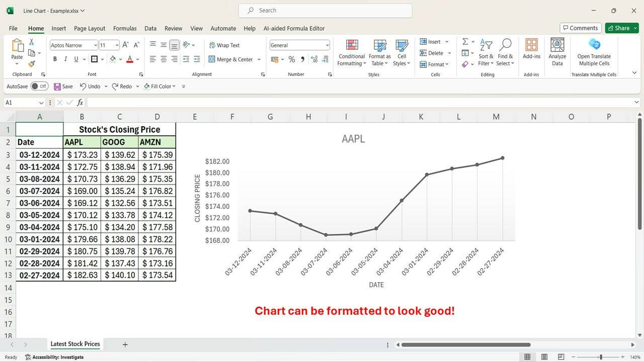Click the Clear eraser icon
This screenshot has height=362, width=644.
[x=465, y=64]
